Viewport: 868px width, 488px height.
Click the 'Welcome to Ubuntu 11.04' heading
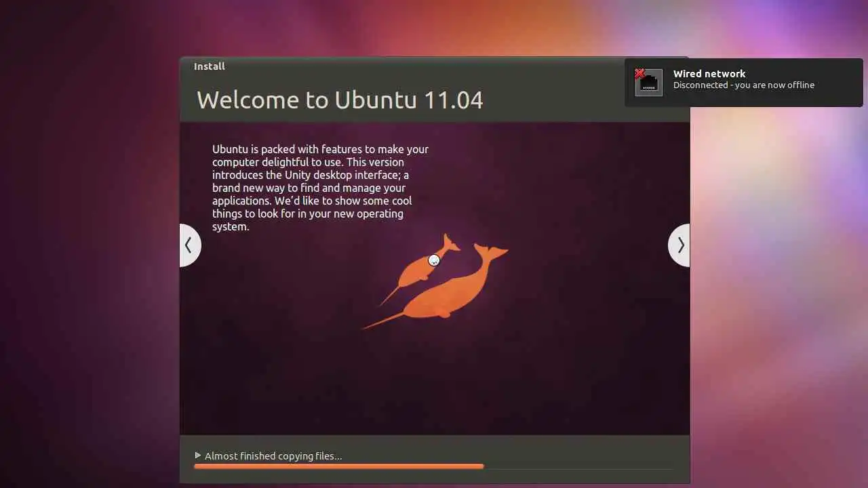coord(340,100)
